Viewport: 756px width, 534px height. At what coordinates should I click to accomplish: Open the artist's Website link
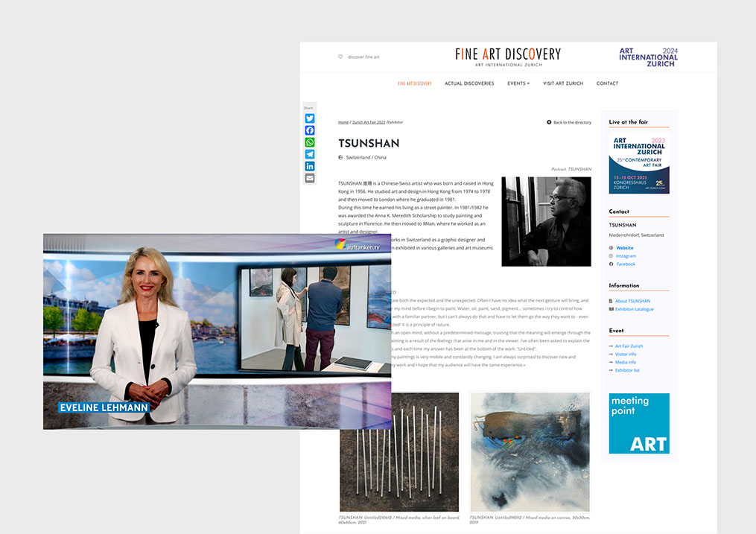pyautogui.click(x=625, y=248)
